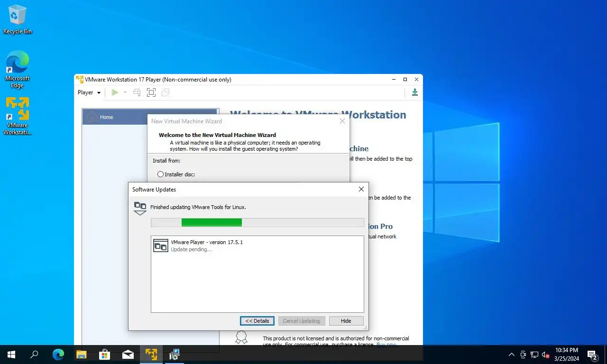Open VMware Workstation desktop shortcut
Screen dimensions: 607x364
click(18, 117)
